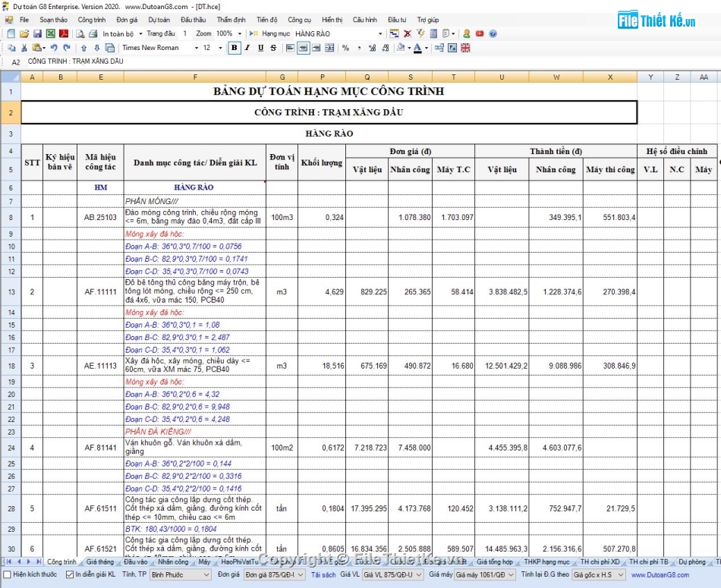Open the Thẩm định menu

231,20
